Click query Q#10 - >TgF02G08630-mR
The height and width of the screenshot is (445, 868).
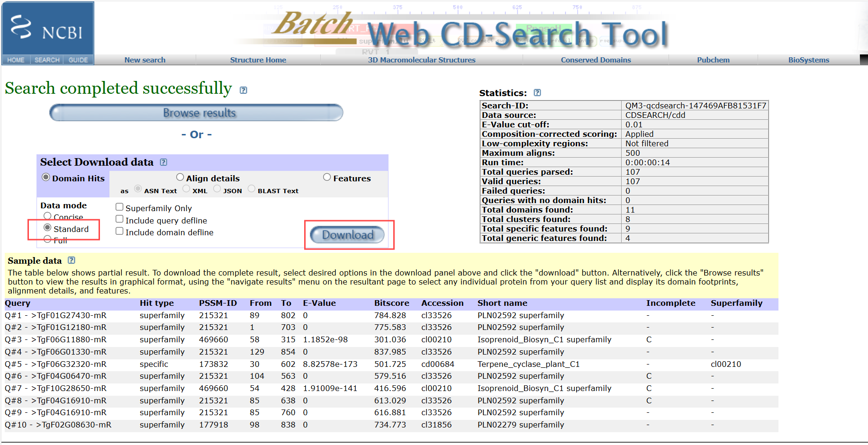[58, 425]
